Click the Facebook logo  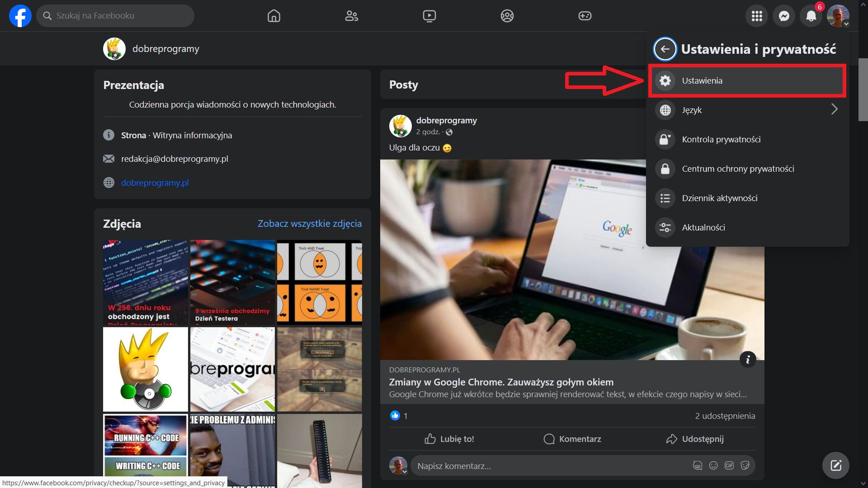pyautogui.click(x=20, y=15)
